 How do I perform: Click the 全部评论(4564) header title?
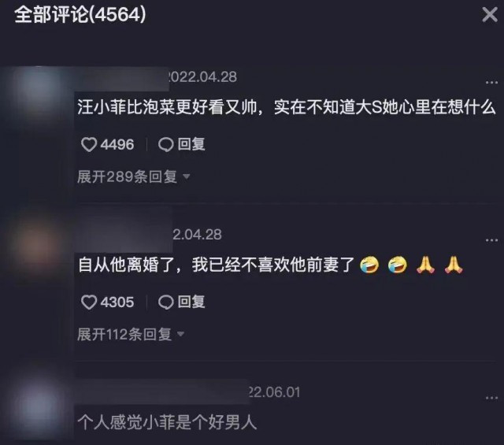(80, 14)
